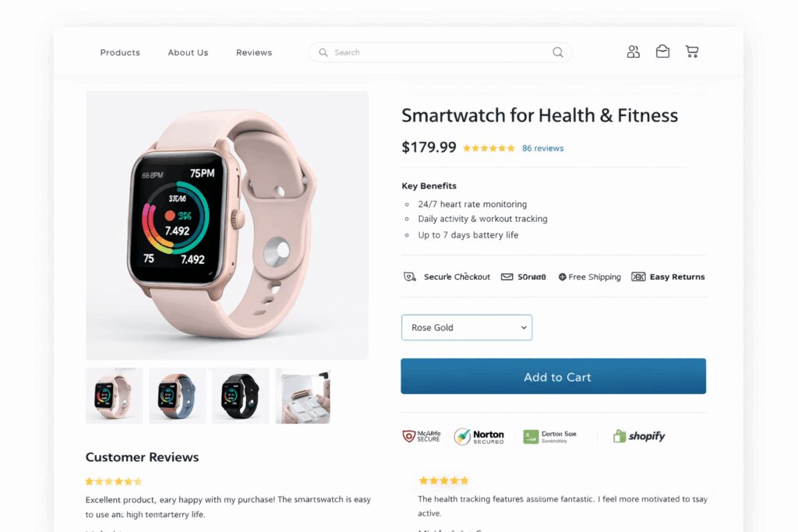This screenshot has width=798, height=532.
Task: Focus the Search input field
Action: 440,52
